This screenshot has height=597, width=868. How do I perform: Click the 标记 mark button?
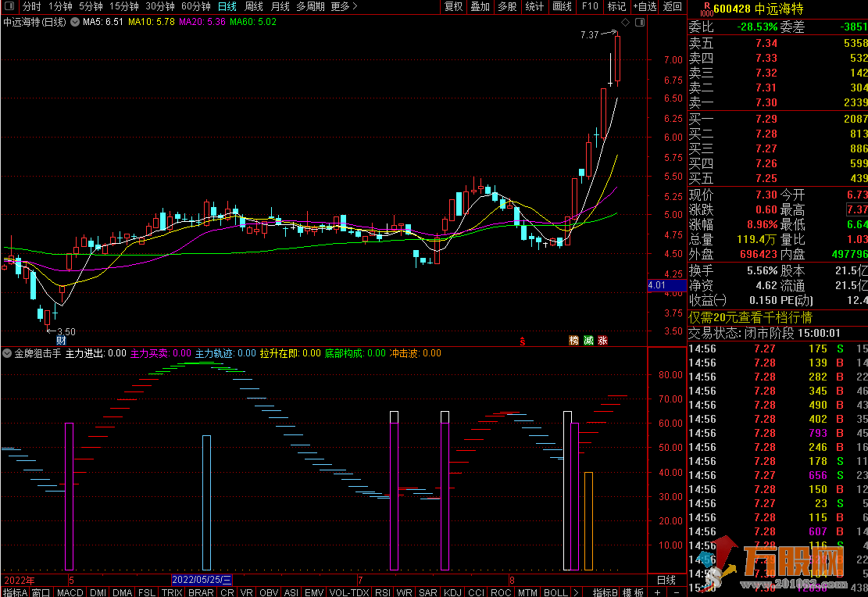(x=616, y=7)
